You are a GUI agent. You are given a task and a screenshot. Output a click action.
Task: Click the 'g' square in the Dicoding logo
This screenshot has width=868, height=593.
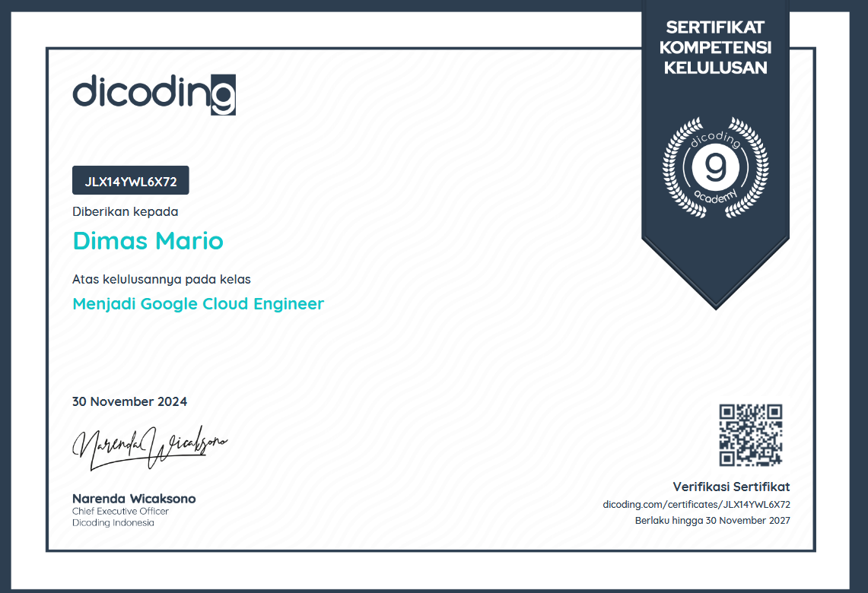tap(223, 95)
